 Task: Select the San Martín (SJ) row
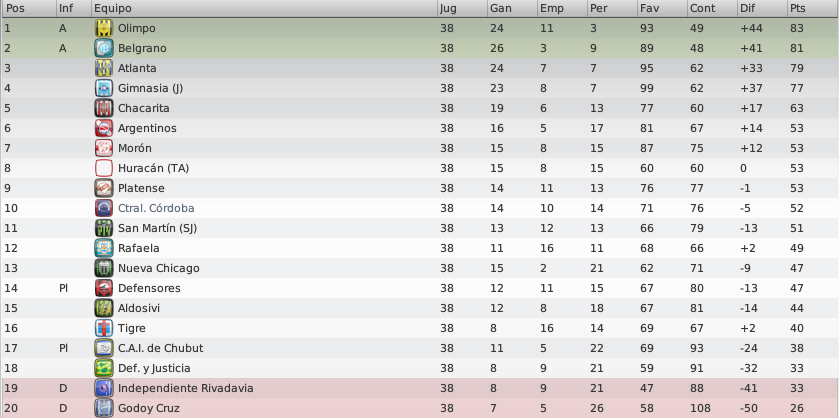[x=420, y=228]
